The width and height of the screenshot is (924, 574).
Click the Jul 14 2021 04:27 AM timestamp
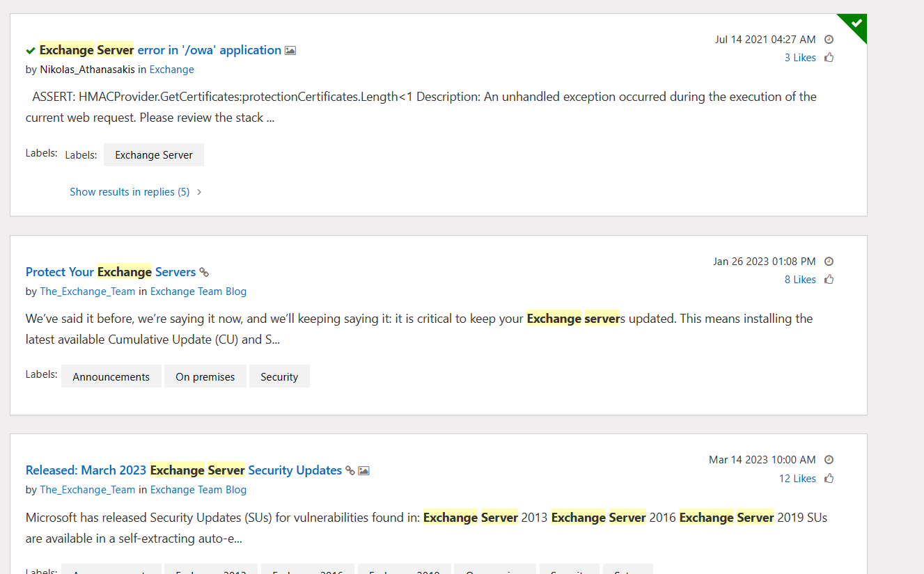(765, 40)
